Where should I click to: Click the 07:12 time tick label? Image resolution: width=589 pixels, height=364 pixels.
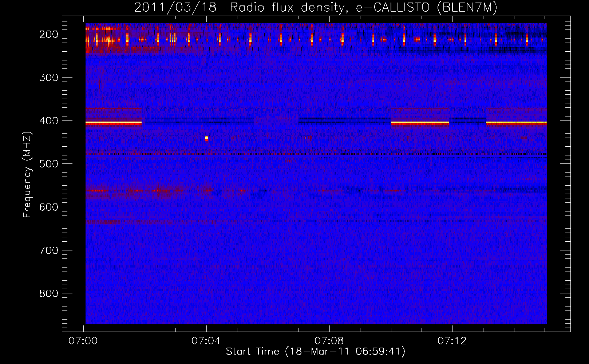(x=452, y=341)
